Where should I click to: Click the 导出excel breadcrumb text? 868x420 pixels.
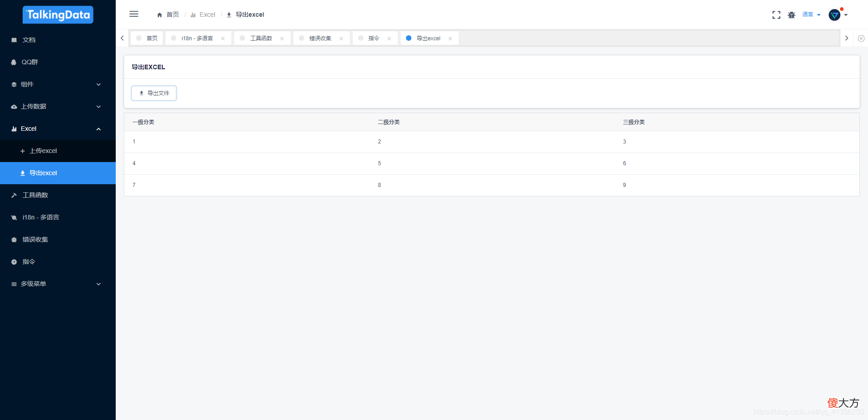pyautogui.click(x=250, y=14)
